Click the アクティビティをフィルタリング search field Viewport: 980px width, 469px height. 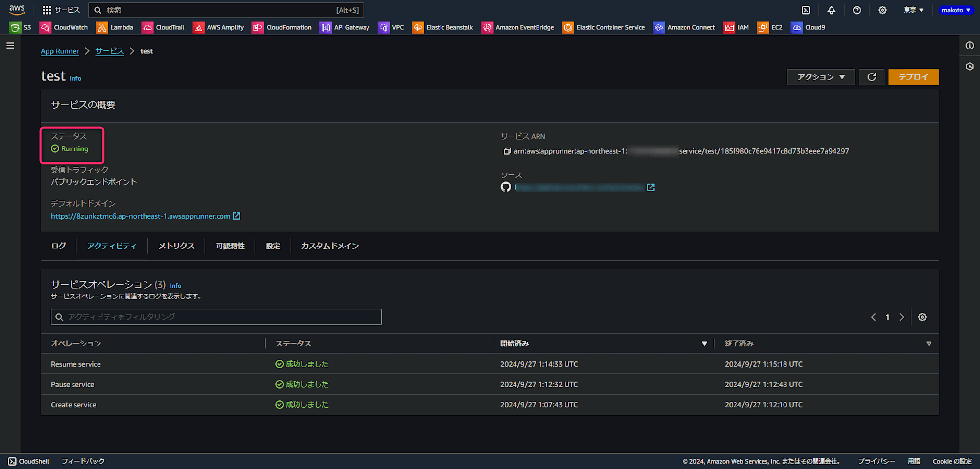tap(216, 317)
